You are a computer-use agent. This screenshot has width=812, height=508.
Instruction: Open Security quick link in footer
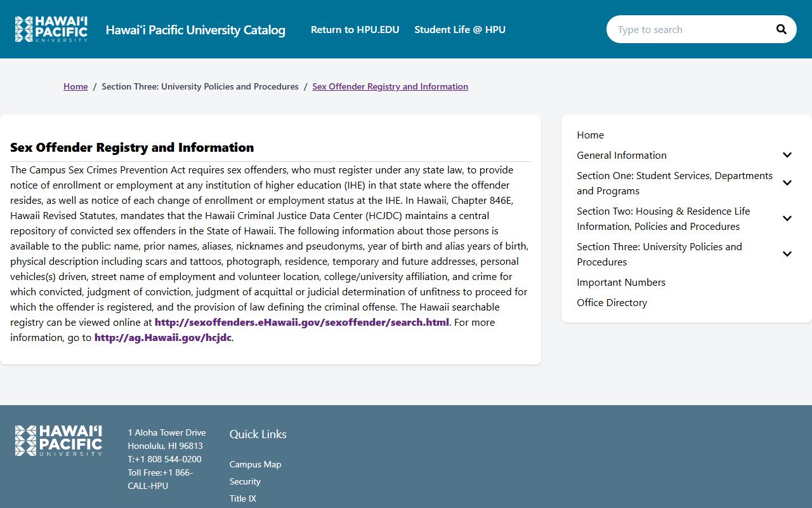(245, 481)
